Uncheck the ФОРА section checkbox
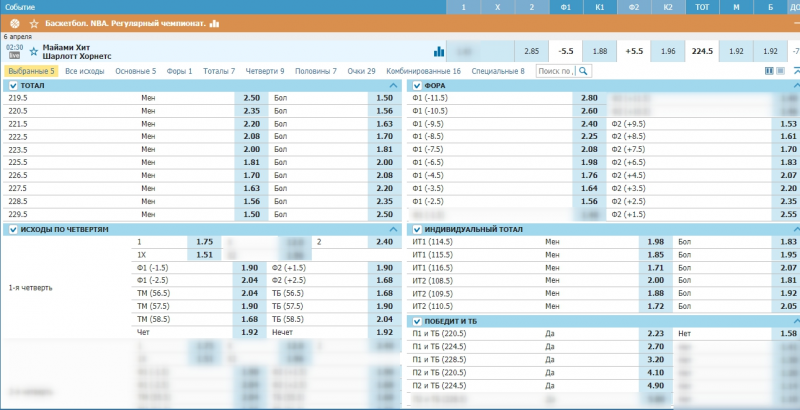The image size is (800, 410). (x=418, y=86)
